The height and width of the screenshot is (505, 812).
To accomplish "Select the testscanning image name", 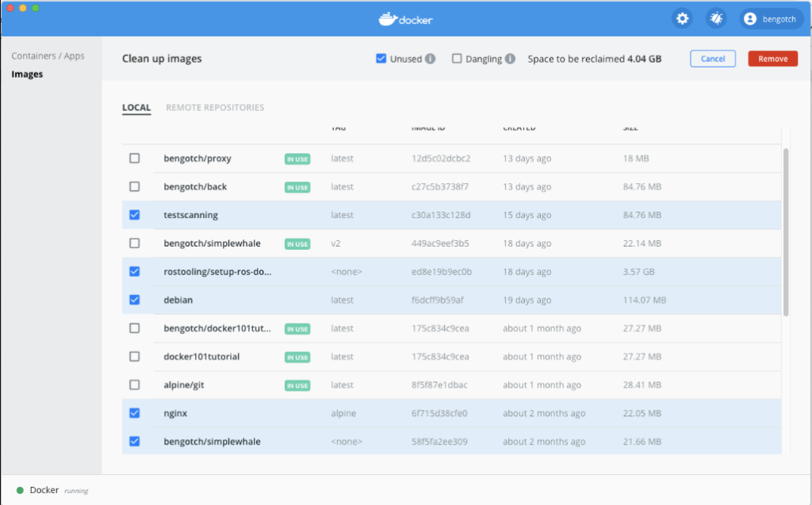I will tap(190, 215).
